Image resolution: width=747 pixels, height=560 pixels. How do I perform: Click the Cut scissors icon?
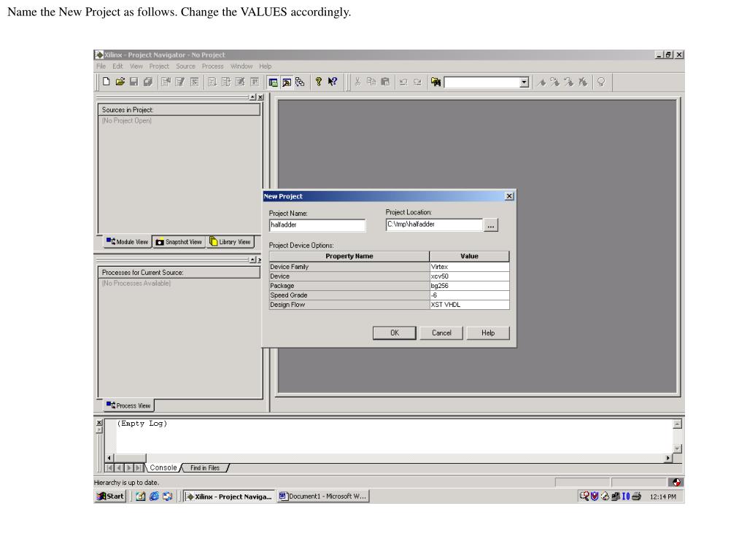[x=357, y=82]
